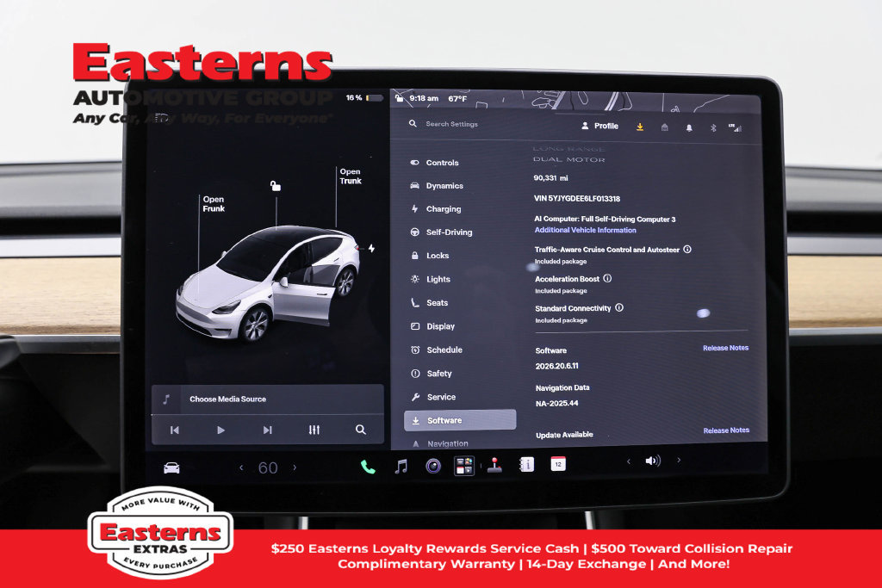882x588 pixels.
Task: Decrease temperature with the left chevron
Action: point(241,467)
